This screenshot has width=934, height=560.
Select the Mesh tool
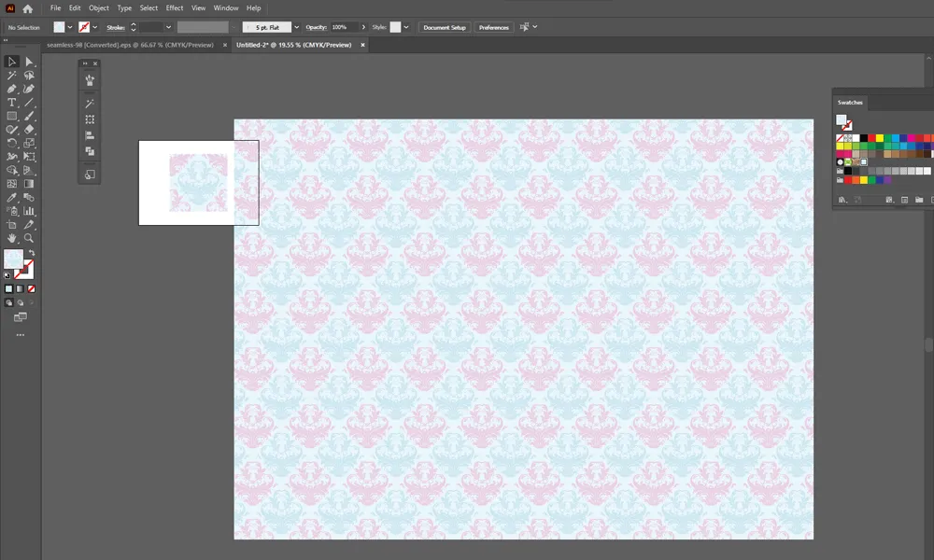[11, 184]
